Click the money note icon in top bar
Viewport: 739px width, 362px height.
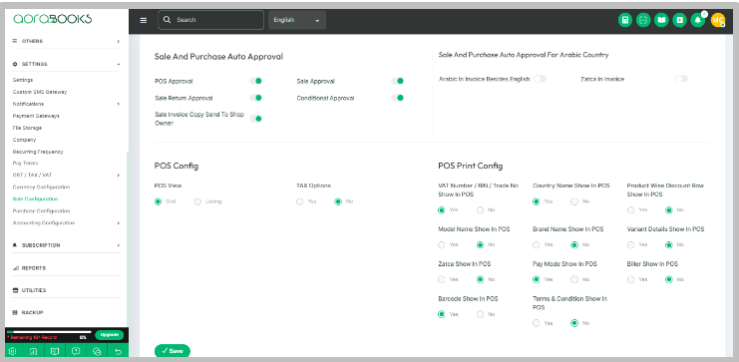[679, 20]
